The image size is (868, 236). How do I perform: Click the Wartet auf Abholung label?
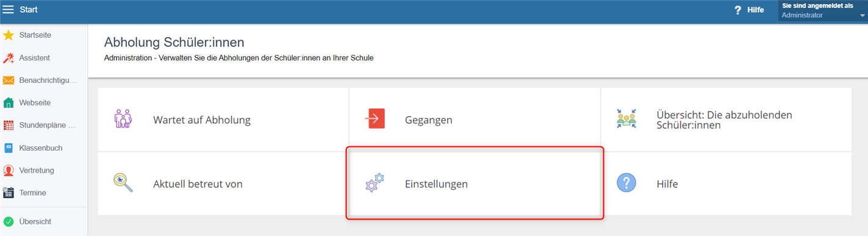[202, 120]
